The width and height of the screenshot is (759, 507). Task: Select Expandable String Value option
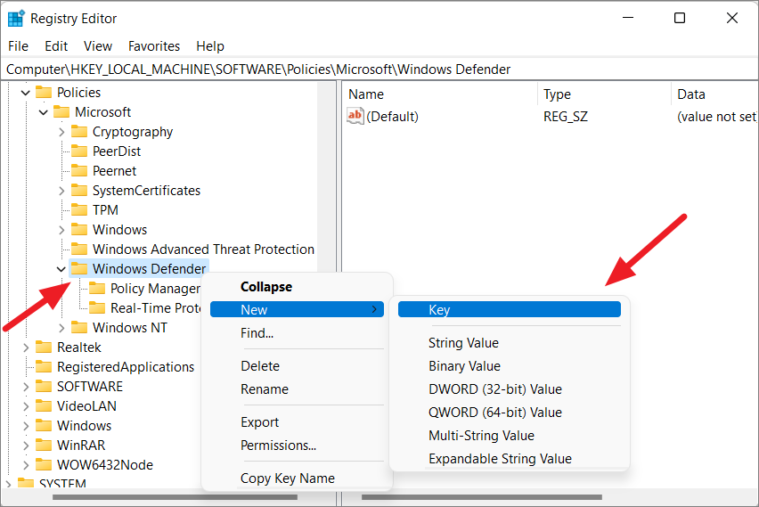click(x=509, y=459)
